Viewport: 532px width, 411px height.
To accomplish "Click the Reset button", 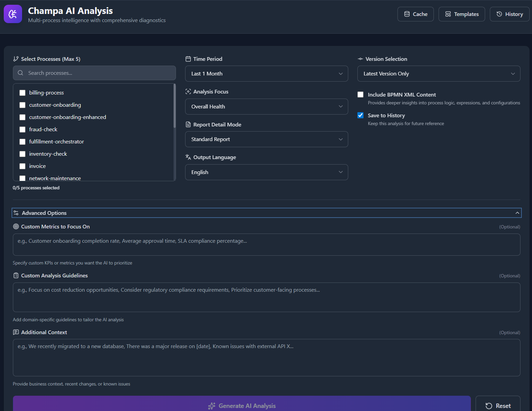I will (498, 406).
